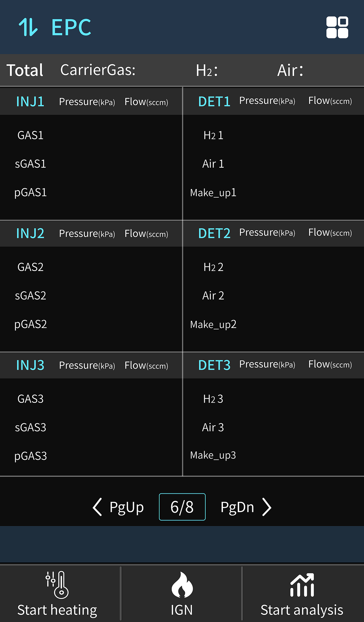This screenshot has height=622, width=364.
Task: Select the DET2 section header
Action: (214, 233)
